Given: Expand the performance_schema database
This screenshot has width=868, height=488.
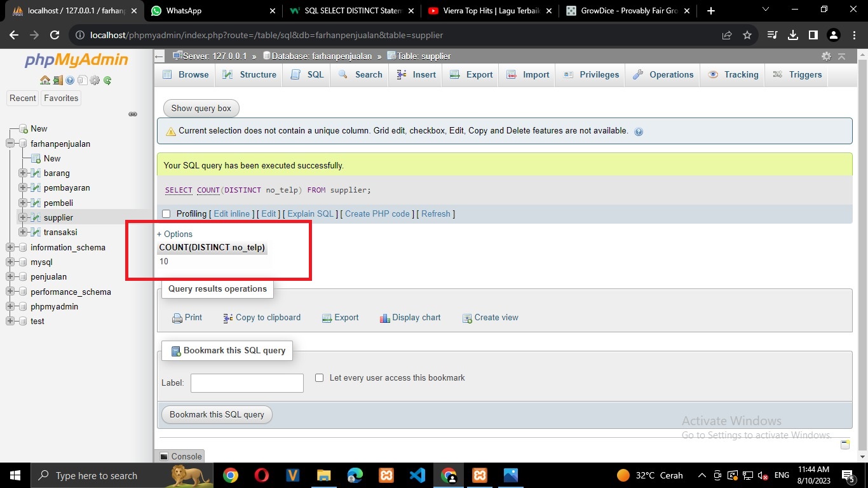Looking at the screenshot, I should tap(10, 292).
